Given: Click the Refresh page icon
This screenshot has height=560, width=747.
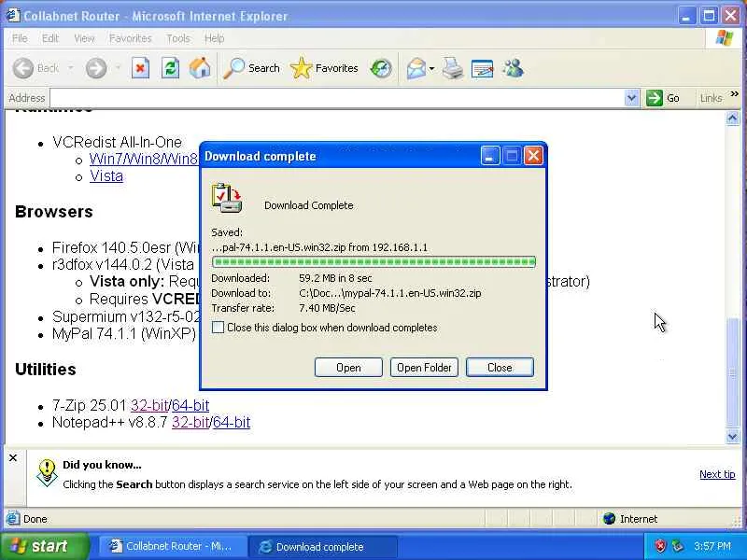Looking at the screenshot, I should (x=170, y=68).
